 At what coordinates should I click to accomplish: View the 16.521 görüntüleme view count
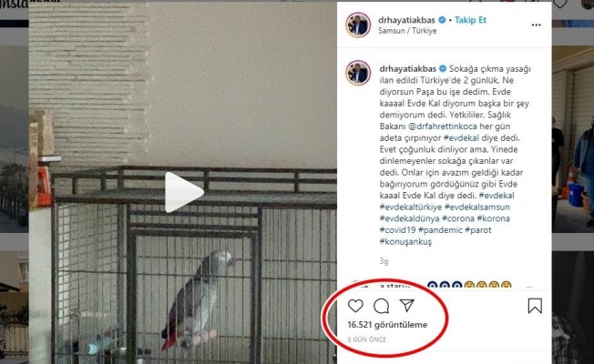387,325
